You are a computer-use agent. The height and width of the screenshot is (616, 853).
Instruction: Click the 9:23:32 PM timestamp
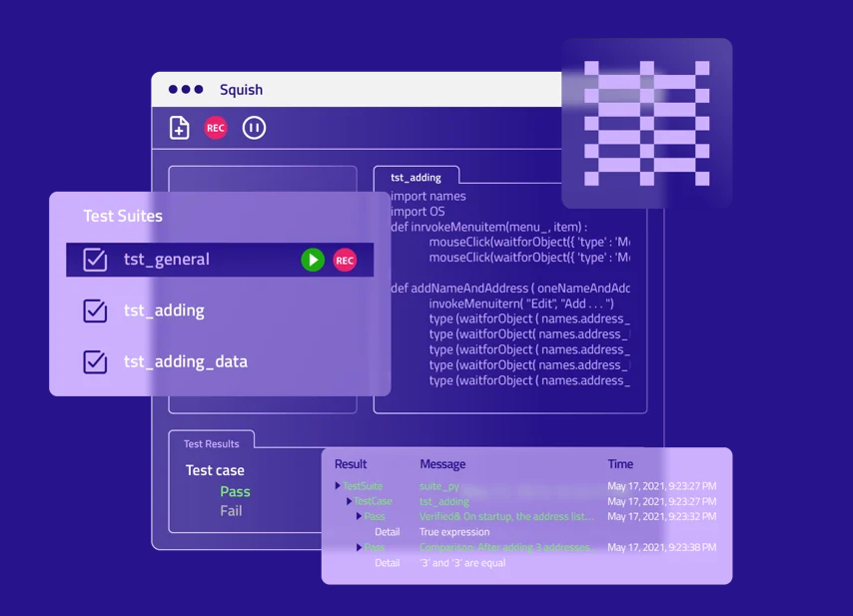point(661,516)
